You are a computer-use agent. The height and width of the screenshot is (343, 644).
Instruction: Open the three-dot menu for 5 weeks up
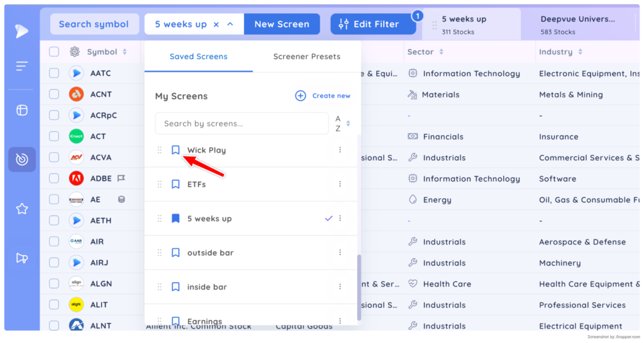tap(340, 218)
